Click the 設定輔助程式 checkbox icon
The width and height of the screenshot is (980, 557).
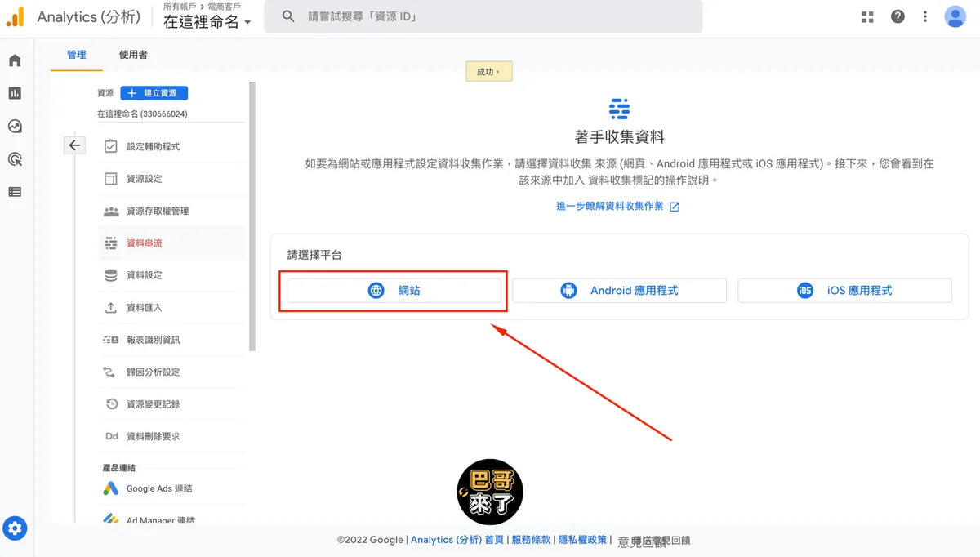tap(111, 147)
